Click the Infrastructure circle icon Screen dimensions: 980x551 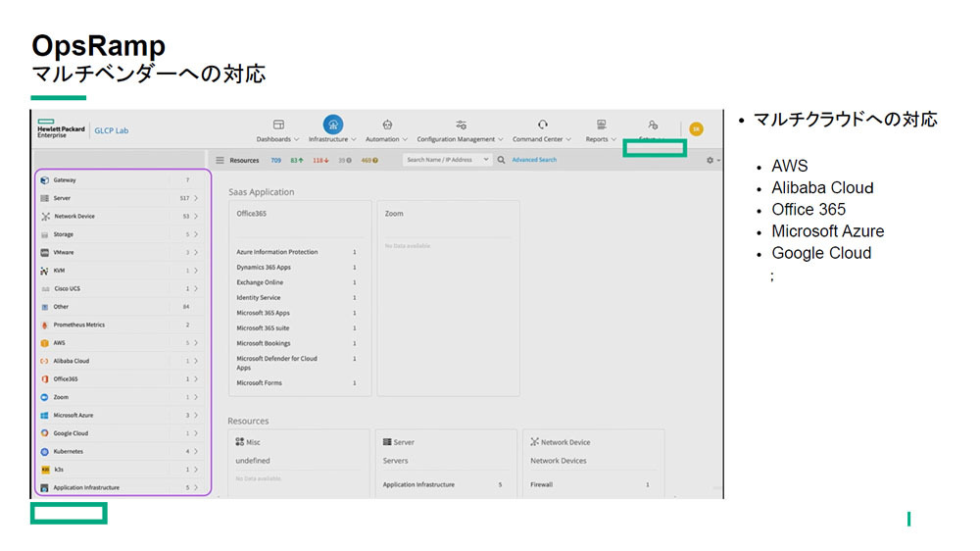(x=332, y=124)
